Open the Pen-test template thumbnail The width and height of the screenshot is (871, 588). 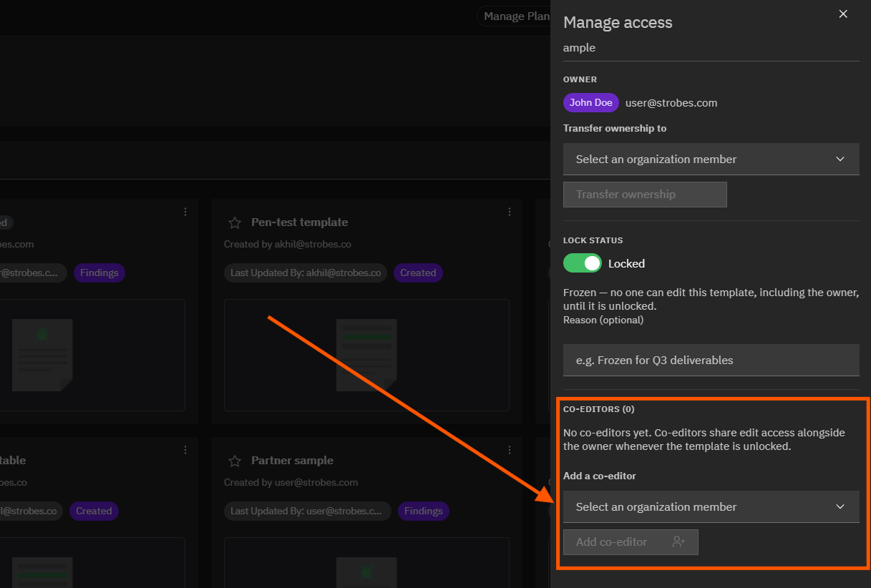tap(366, 355)
